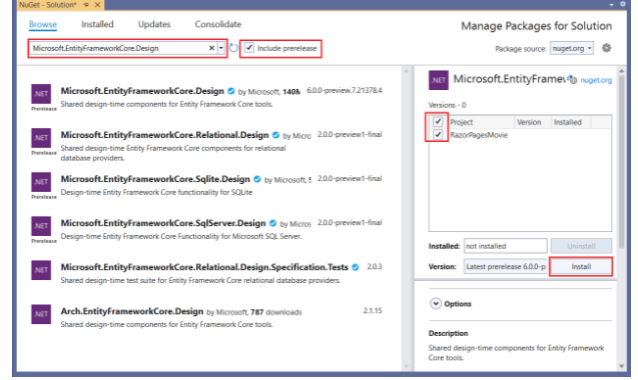Select Microsoft.EntityFrameworkCore.Sqlite.Design package title
Screen dimensions: 638x380
(x=155, y=179)
